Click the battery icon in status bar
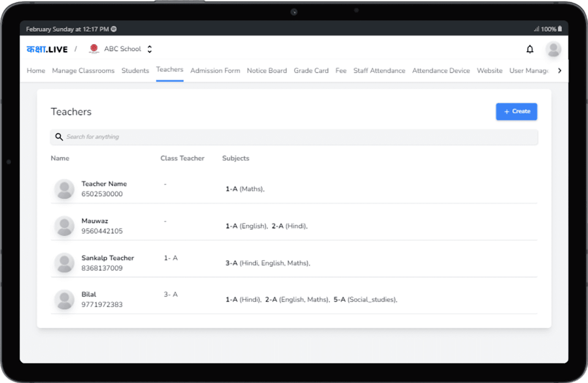Screen dimensions: 588x383 click(x=560, y=29)
